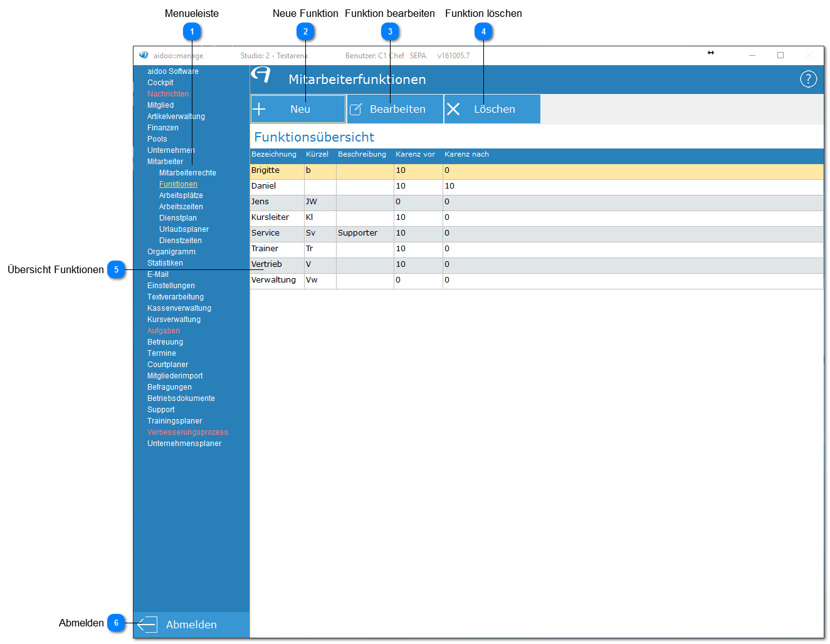Open Befragungen in sidebar
Viewport: 830px width, 644px height.
point(170,387)
